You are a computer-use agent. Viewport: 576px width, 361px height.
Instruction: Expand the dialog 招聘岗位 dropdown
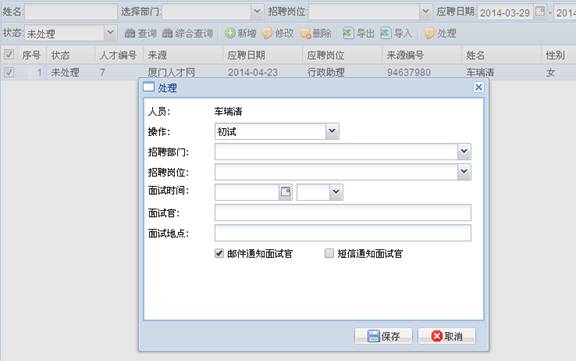pyautogui.click(x=464, y=172)
